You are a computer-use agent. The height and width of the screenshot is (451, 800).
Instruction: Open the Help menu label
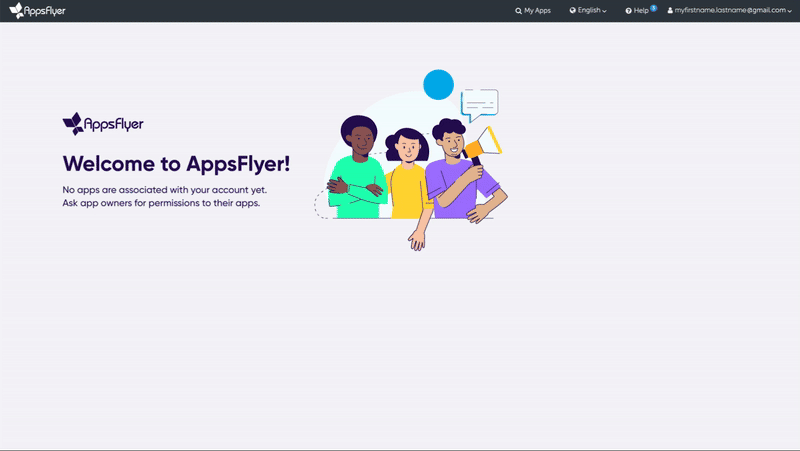pyautogui.click(x=641, y=10)
